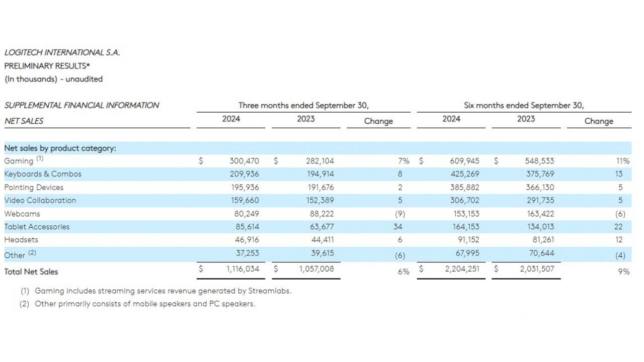This screenshot has width=644, height=362.
Task: Click the total value 1,116,034
Action: tap(243, 269)
